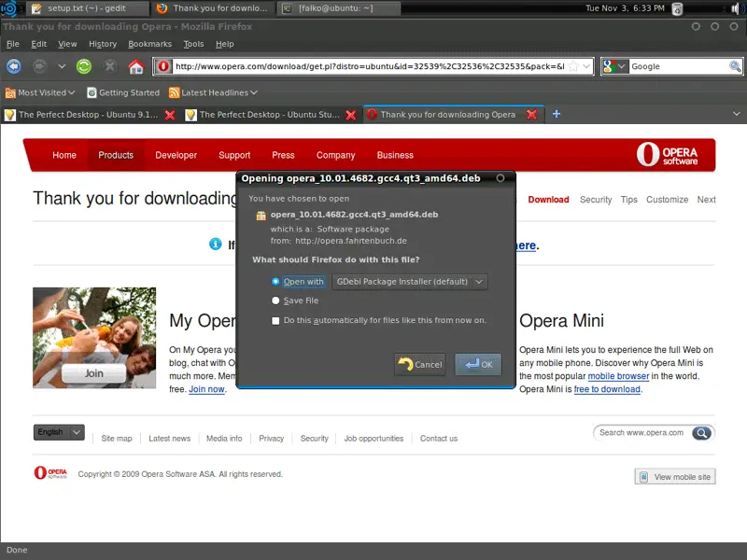Open the system menu icon in the top panel
This screenshot has width=747, height=560.
point(8,8)
